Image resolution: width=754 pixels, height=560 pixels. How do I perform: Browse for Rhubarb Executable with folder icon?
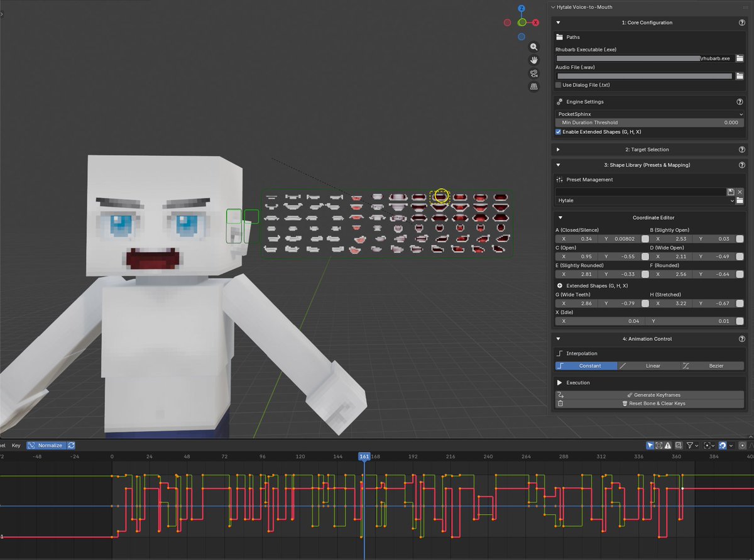coord(740,58)
